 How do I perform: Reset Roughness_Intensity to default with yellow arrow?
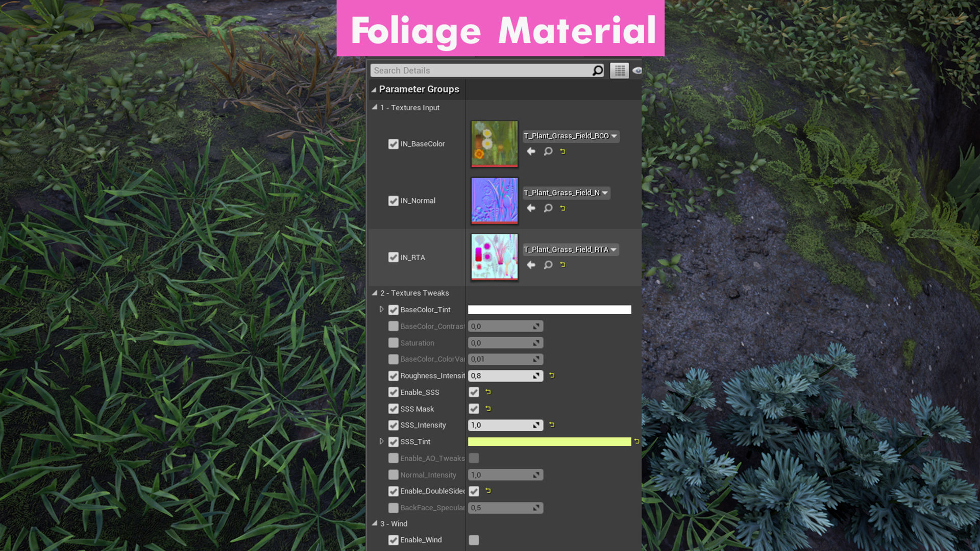coord(552,375)
